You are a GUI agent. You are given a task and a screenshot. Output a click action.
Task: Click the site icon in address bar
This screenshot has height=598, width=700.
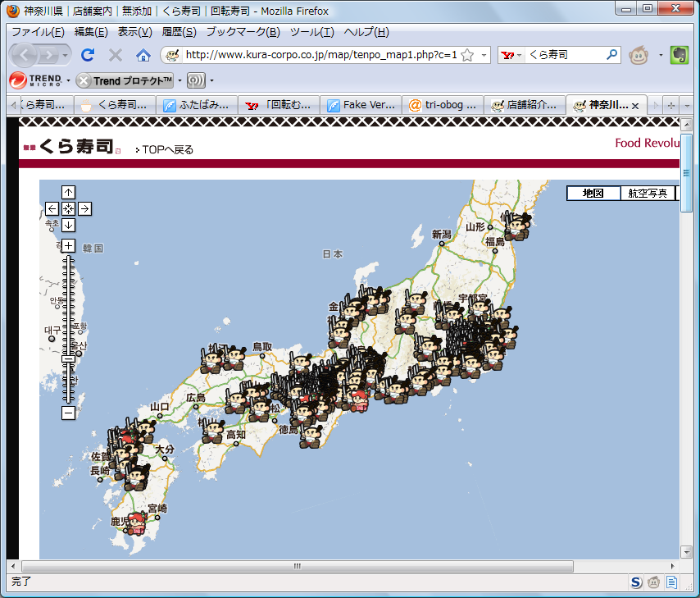pyautogui.click(x=172, y=55)
